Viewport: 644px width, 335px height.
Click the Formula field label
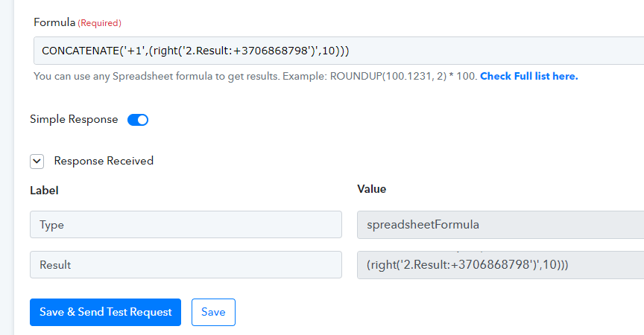point(54,22)
